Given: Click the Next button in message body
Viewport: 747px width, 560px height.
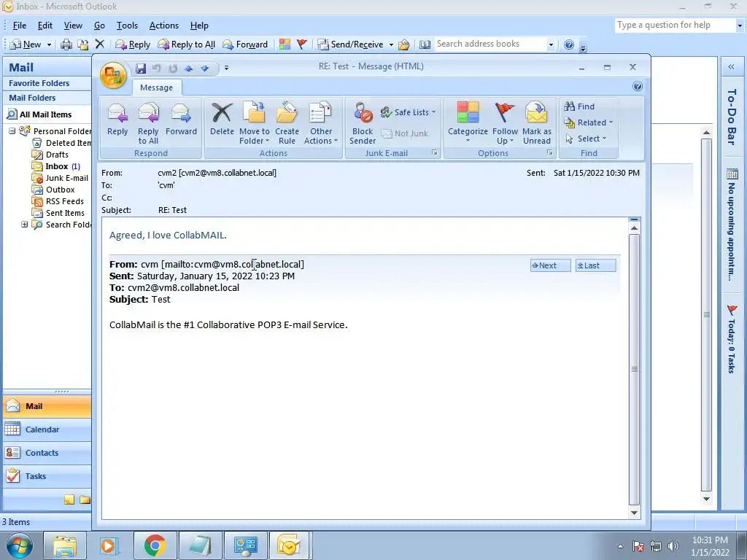Looking at the screenshot, I should click(x=550, y=265).
